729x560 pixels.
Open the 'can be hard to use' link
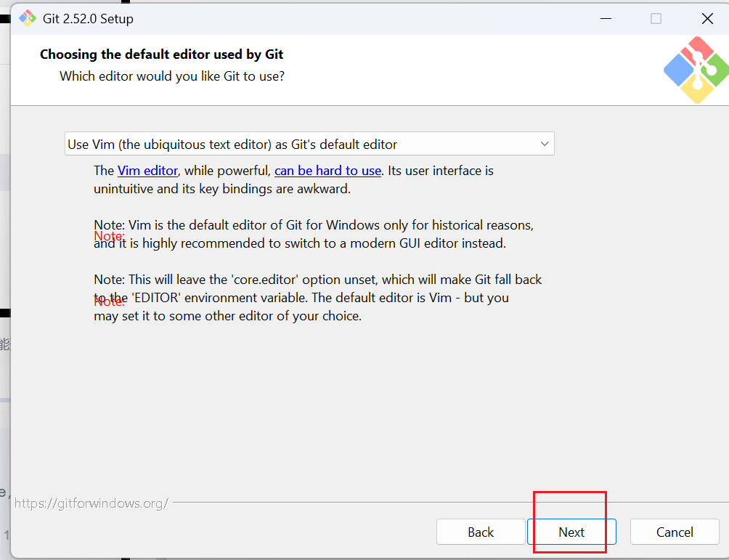327,171
